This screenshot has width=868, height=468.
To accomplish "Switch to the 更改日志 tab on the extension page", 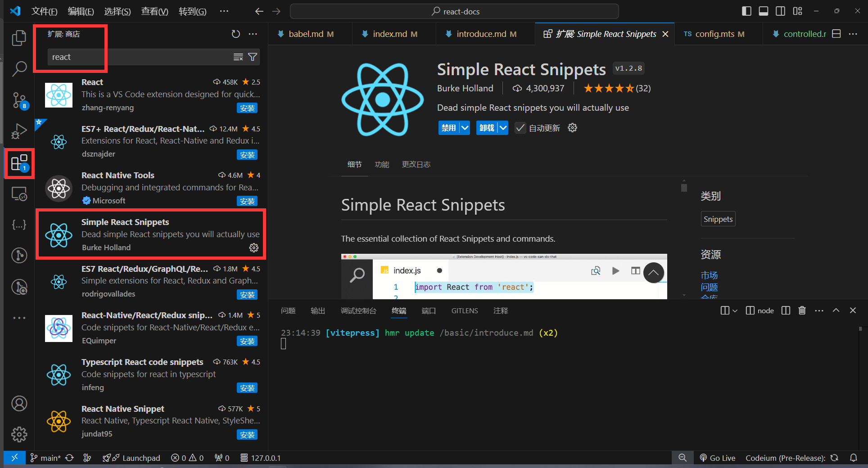I will [x=416, y=164].
